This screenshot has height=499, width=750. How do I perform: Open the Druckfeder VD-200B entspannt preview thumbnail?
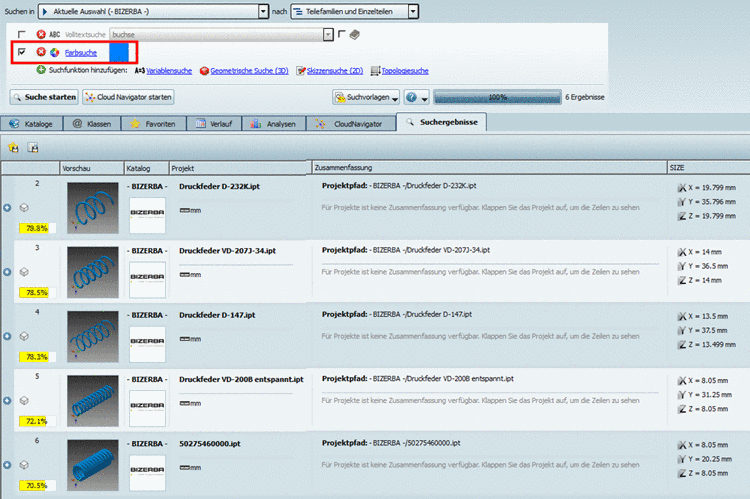coord(93,401)
